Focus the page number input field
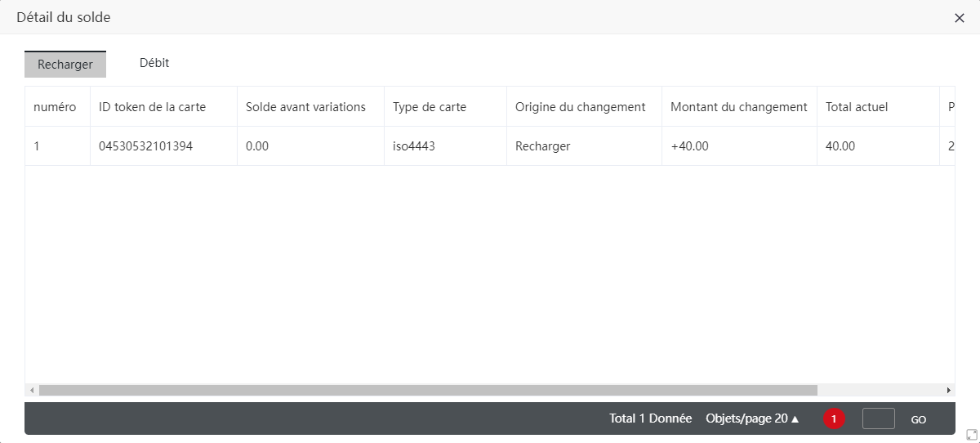 pyautogui.click(x=879, y=418)
